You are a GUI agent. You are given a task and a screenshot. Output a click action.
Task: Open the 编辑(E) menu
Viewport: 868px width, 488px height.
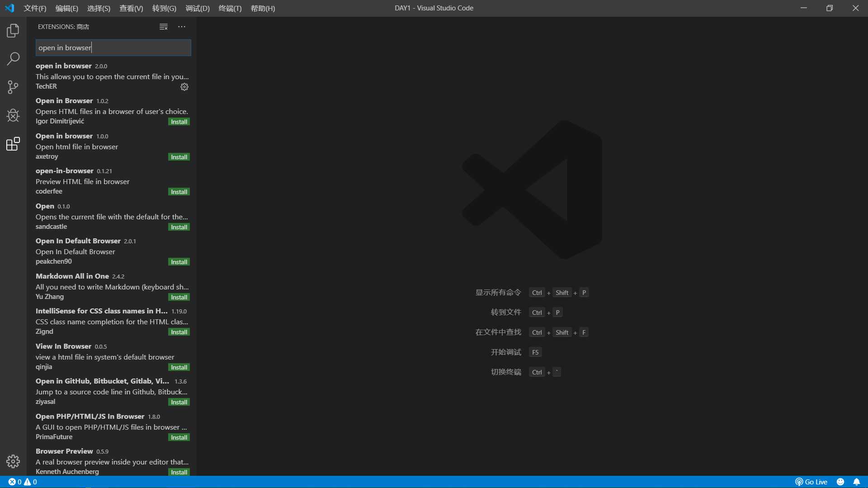click(67, 8)
